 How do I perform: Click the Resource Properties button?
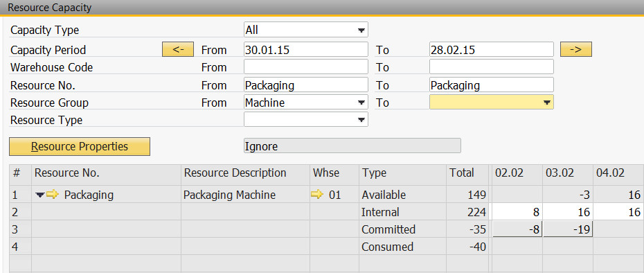pyautogui.click(x=80, y=146)
